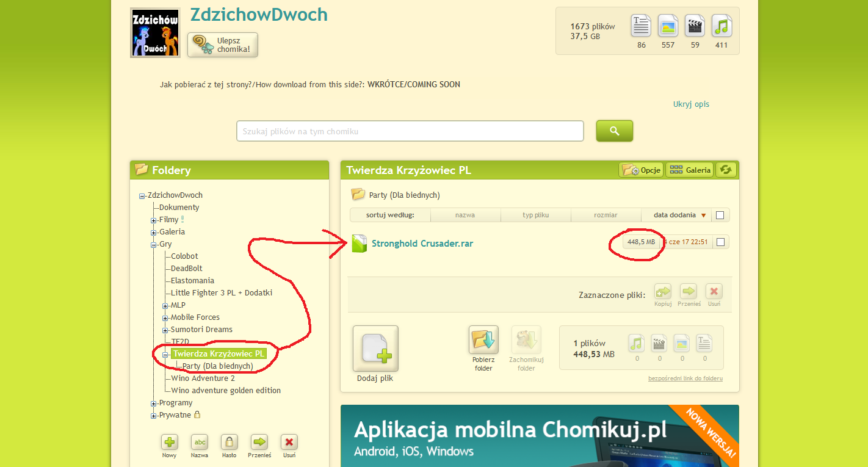Open the music files icon showing 411

click(x=722, y=26)
